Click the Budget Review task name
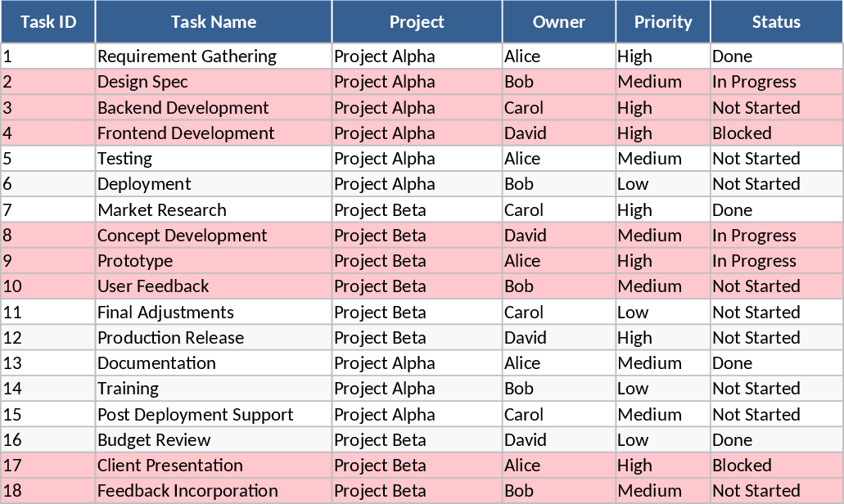The width and height of the screenshot is (844, 504). coord(154,440)
